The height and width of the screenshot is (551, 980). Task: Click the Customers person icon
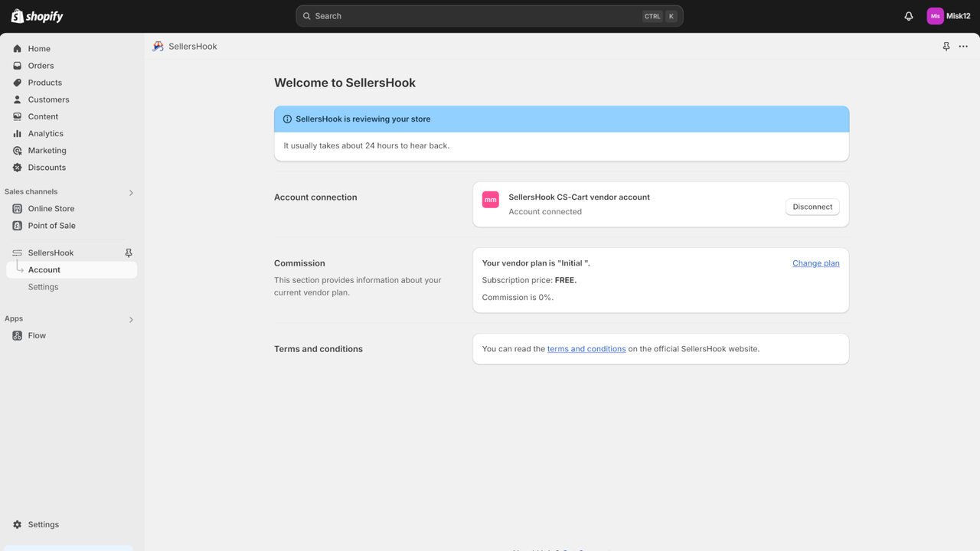[18, 99]
